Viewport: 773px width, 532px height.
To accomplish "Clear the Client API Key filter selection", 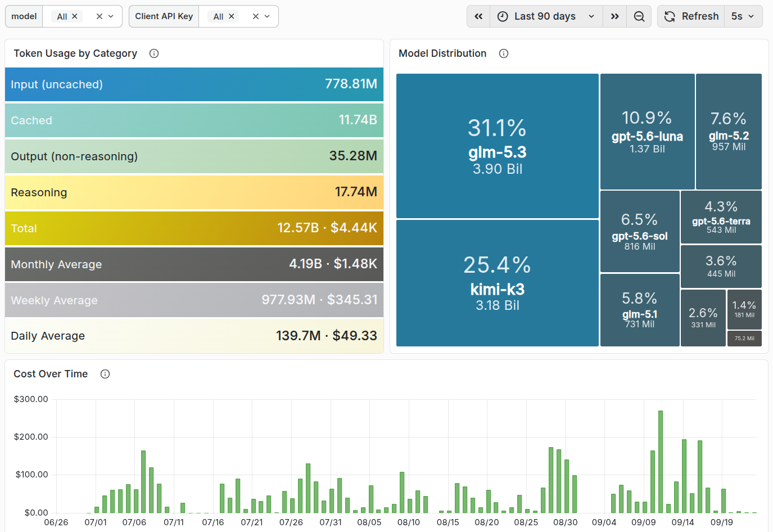I will point(256,16).
